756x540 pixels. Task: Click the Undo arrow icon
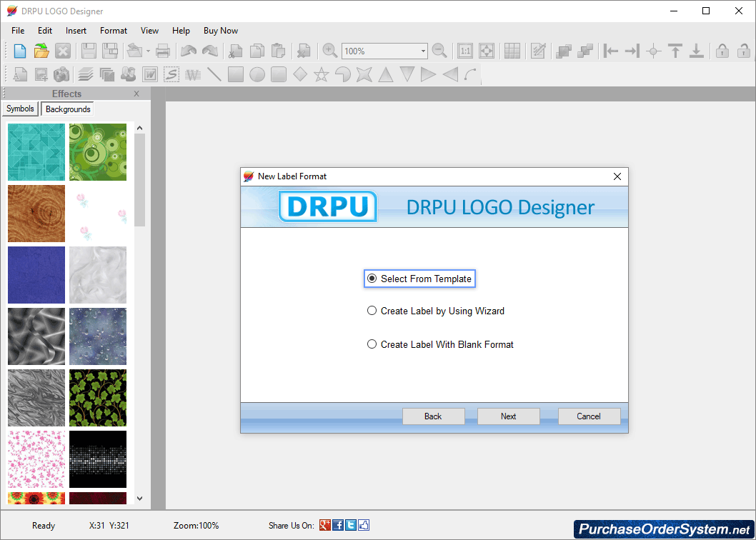(188, 51)
